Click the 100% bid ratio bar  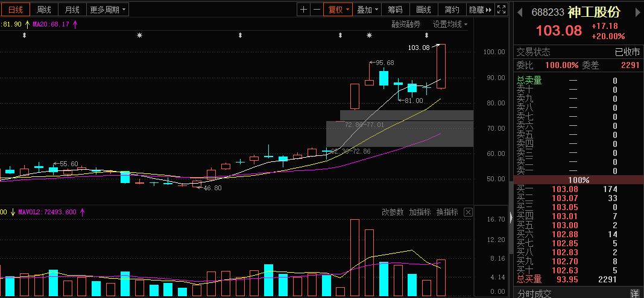[x=578, y=180]
